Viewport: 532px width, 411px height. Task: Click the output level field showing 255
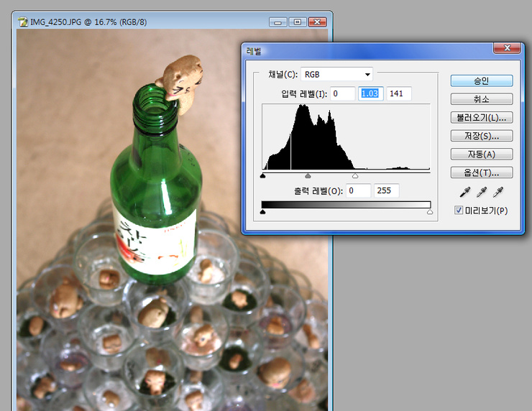click(x=387, y=190)
